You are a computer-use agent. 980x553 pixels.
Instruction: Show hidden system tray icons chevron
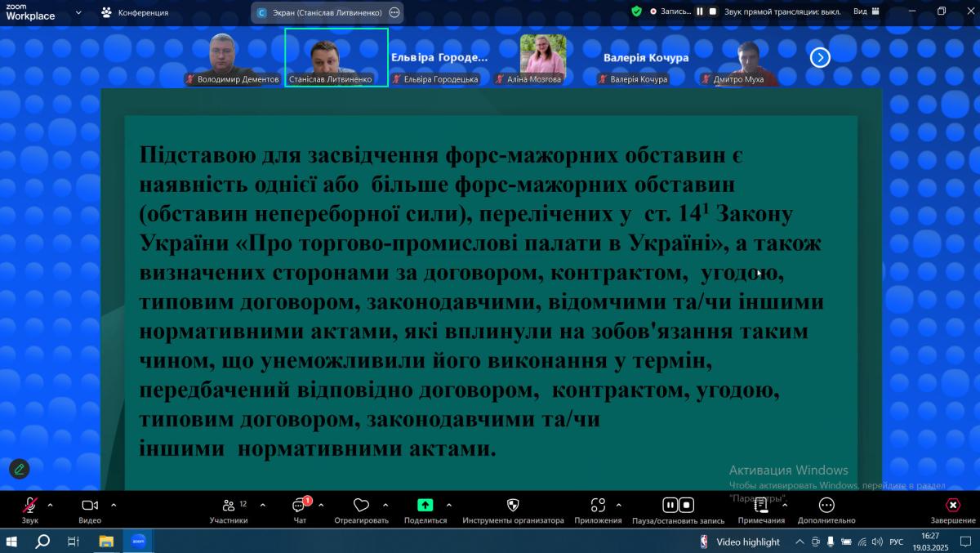pos(800,541)
